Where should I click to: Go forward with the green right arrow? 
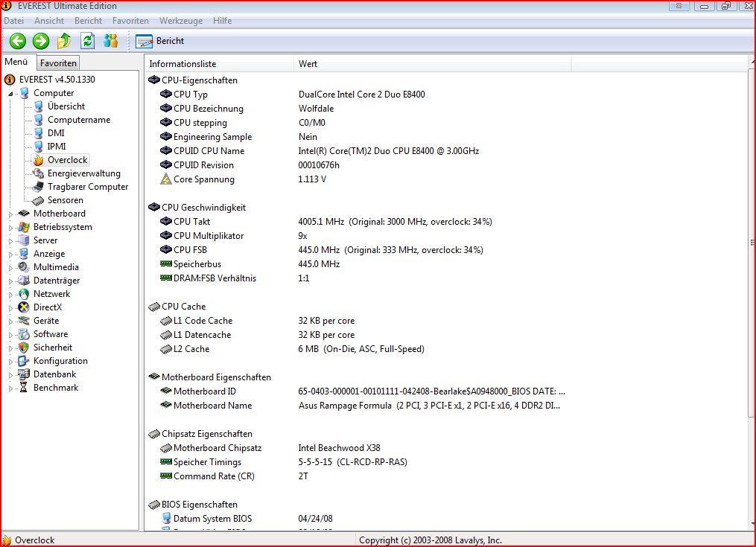[x=41, y=41]
